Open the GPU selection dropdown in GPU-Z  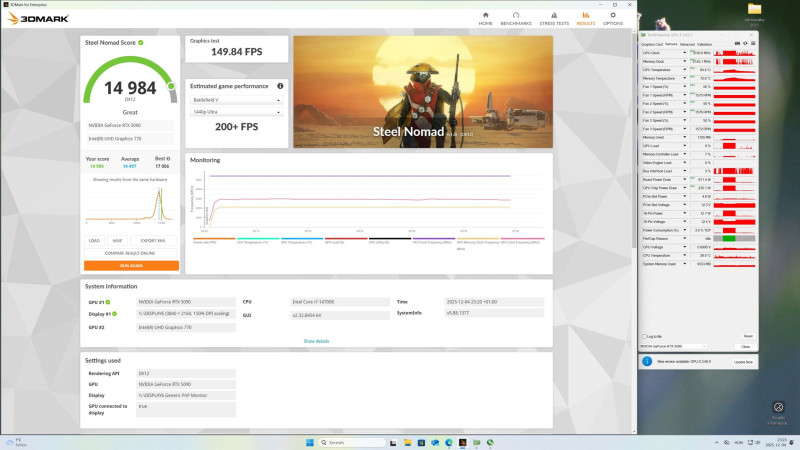point(673,346)
